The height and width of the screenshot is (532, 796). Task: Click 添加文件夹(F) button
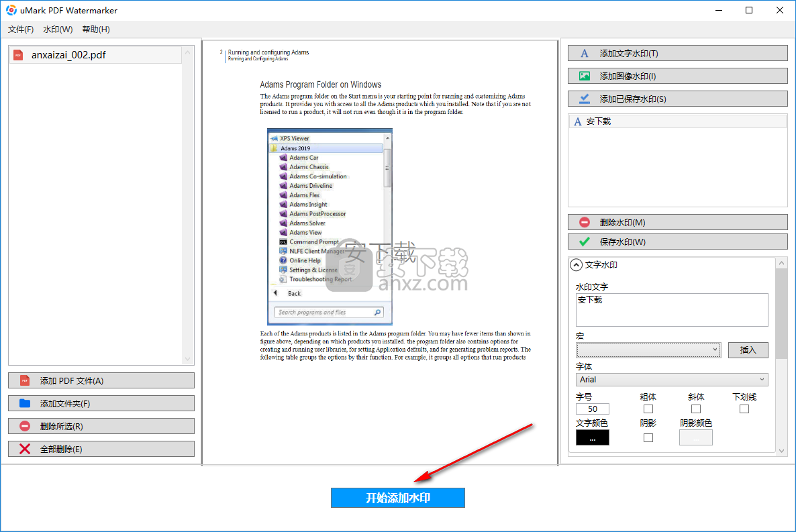(x=101, y=404)
